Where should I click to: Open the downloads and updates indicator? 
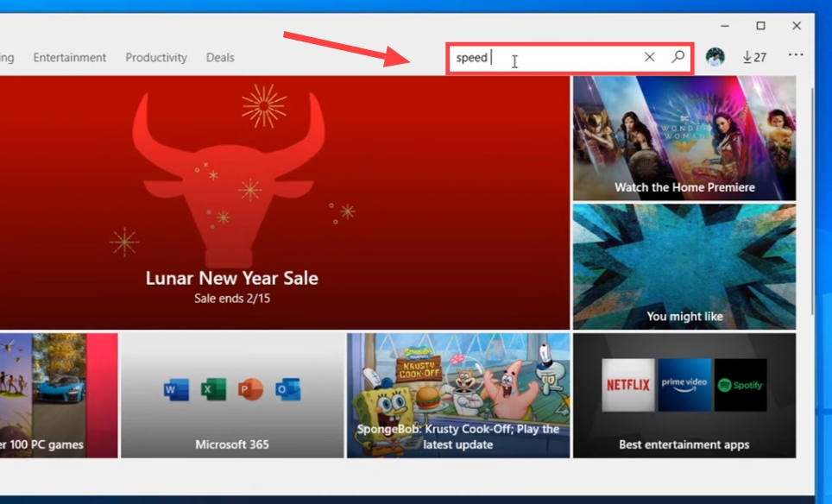click(x=754, y=57)
